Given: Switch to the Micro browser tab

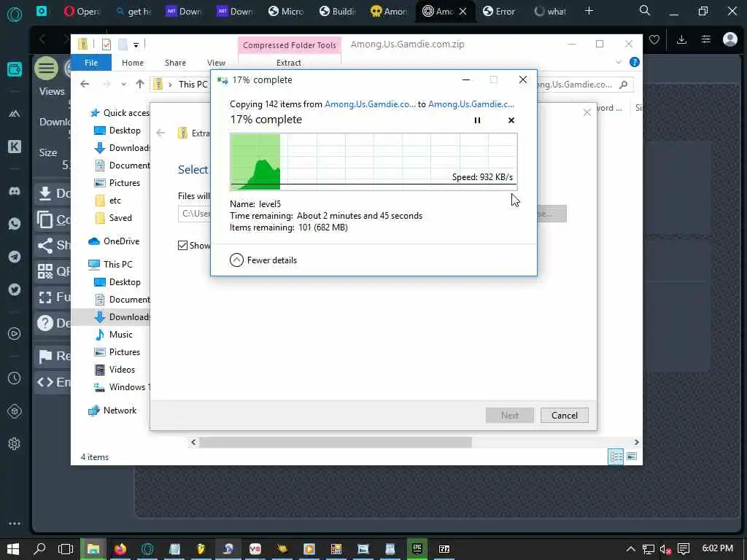Looking at the screenshot, I should (286, 11).
